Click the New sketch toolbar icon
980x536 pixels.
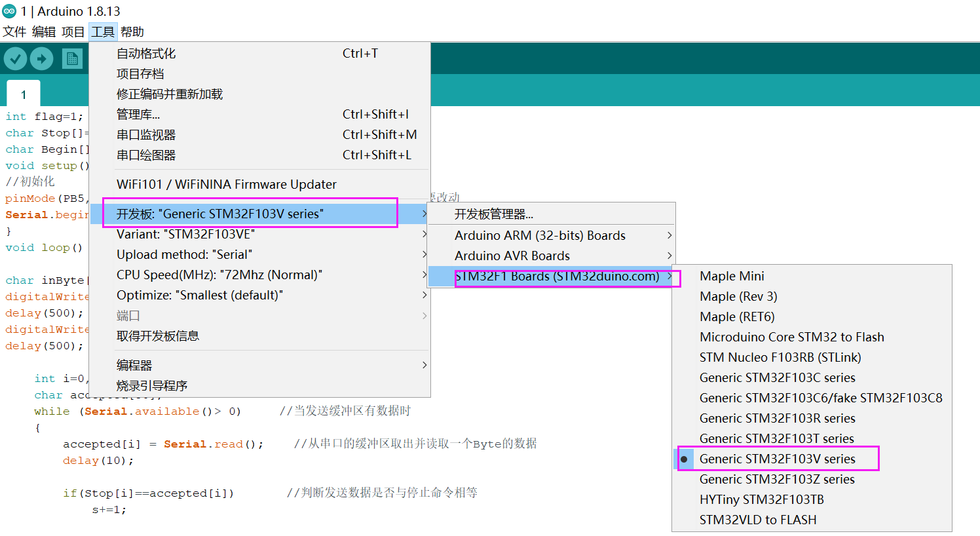[x=73, y=58]
